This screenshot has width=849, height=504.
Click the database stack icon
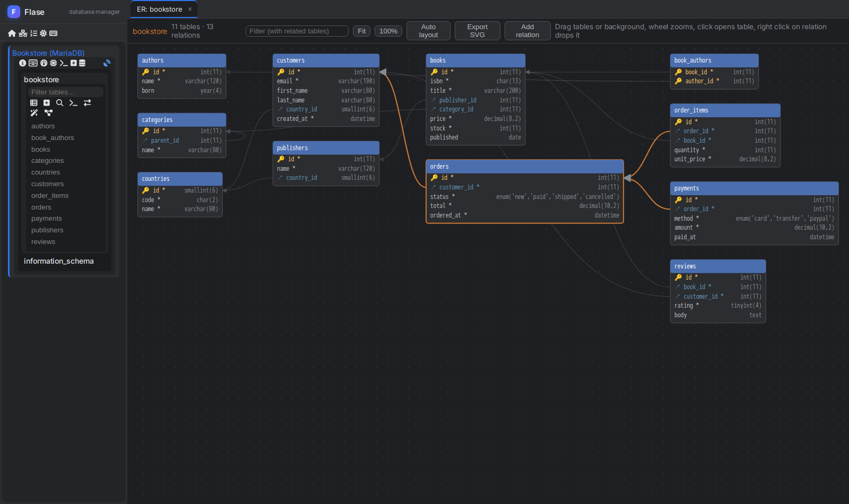[82, 63]
